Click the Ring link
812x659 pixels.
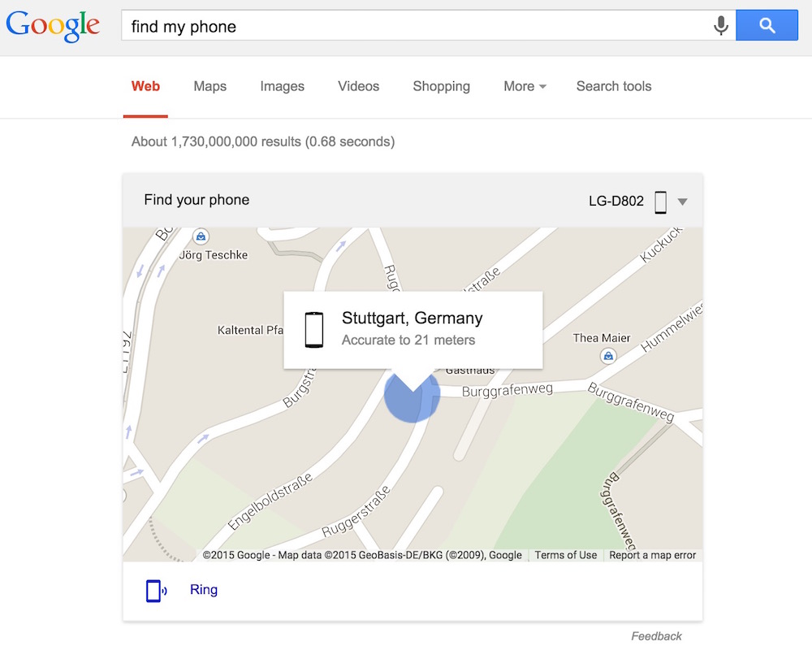point(204,590)
